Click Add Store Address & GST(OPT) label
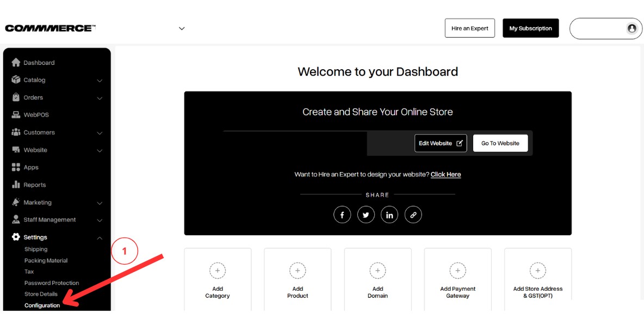Viewport: 644px width, 318px height. tap(537, 292)
